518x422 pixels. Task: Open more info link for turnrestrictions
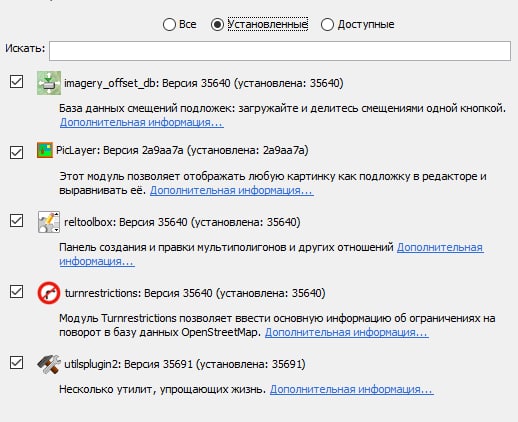[x=347, y=332]
